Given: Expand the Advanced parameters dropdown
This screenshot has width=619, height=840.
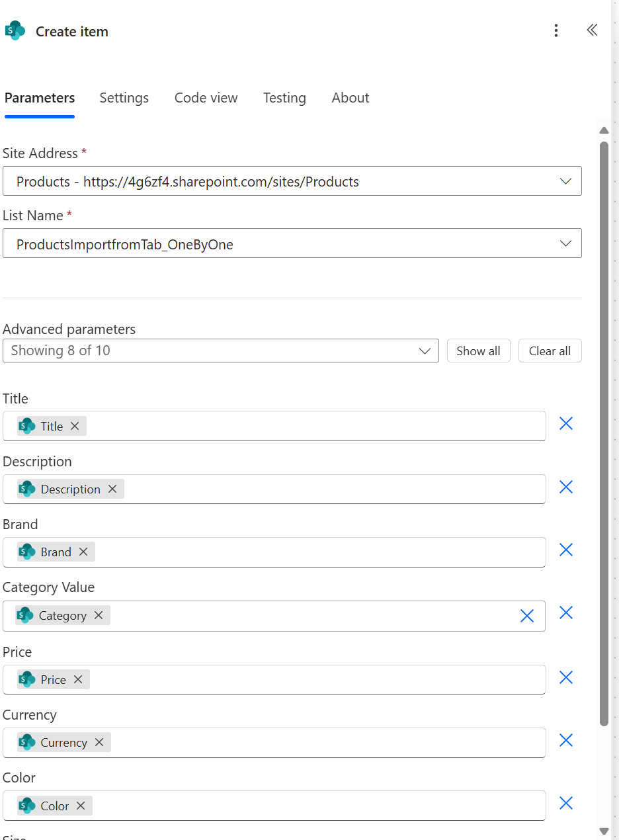Looking at the screenshot, I should (425, 351).
